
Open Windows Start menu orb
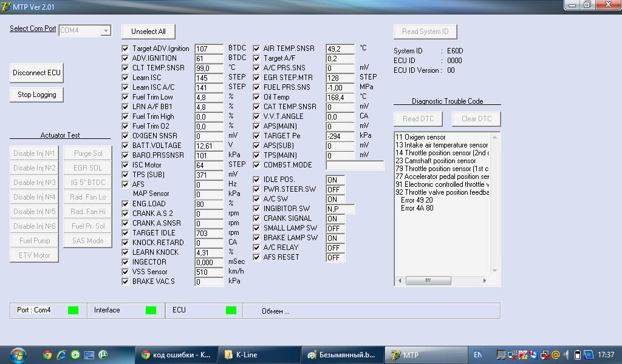click(18, 355)
